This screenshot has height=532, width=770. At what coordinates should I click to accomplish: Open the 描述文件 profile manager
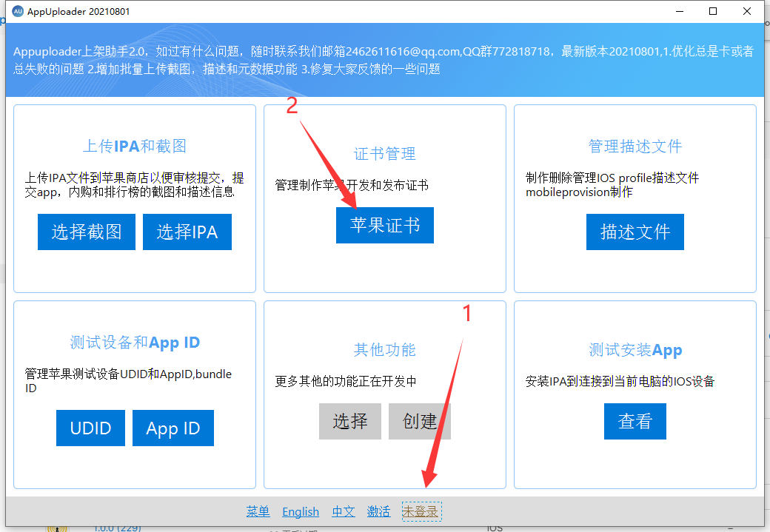635,232
